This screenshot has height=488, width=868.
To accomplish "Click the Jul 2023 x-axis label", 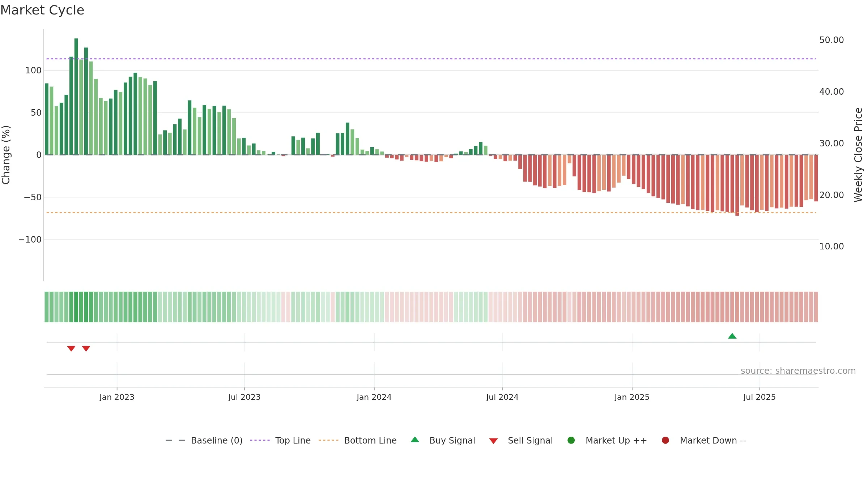I will tap(244, 397).
